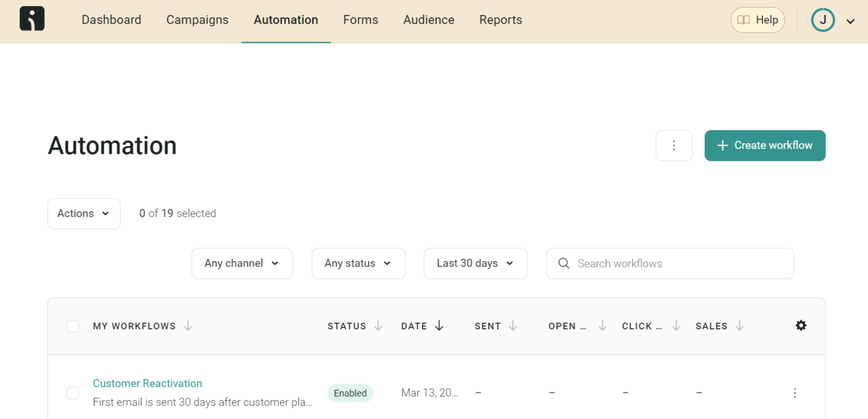
Task: Open the Help documentation
Action: point(757,19)
